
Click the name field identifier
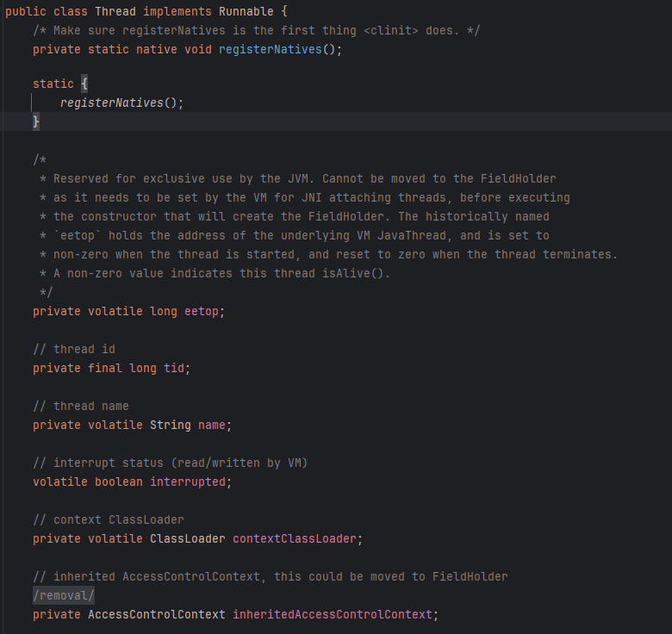point(212,426)
